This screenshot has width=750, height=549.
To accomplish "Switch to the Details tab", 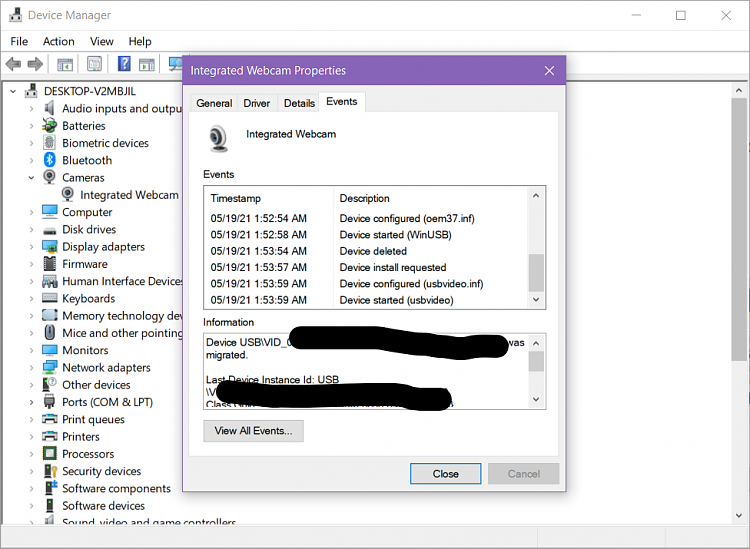I will (299, 103).
